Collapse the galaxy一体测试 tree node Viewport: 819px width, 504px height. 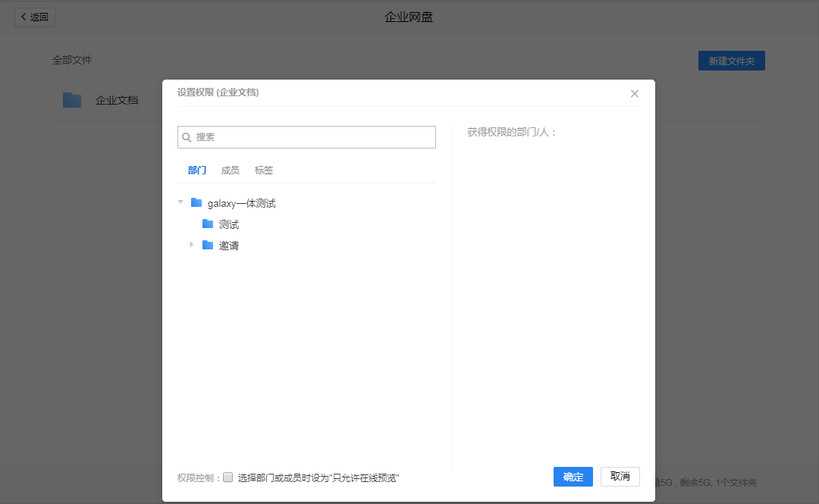(180, 202)
